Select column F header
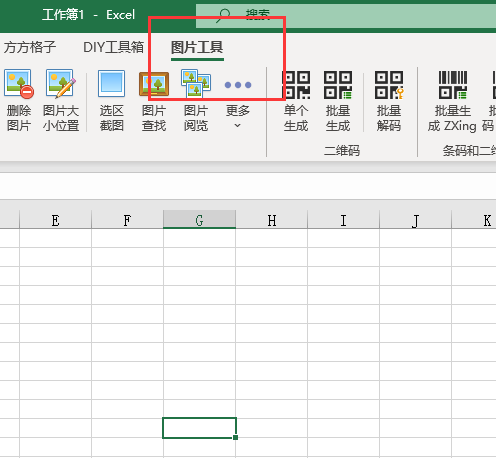Viewport: 496px width, 458px height. [127, 220]
